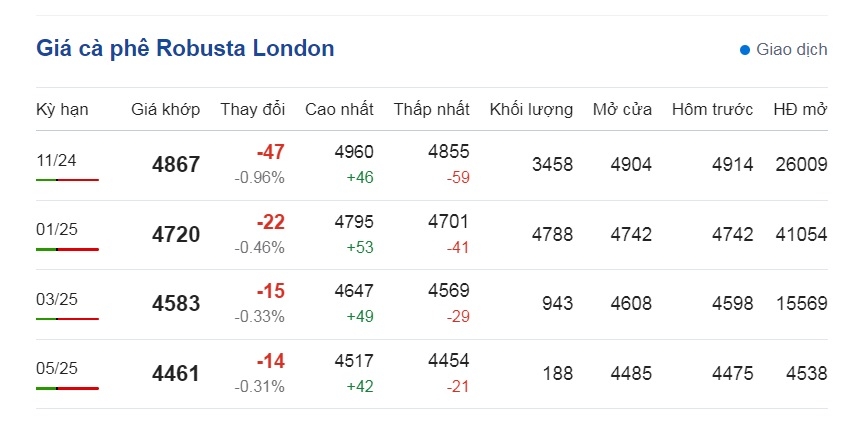Image resolution: width=860 pixels, height=435 pixels.
Task: Sort by Mở cửa column header
Action: [623, 109]
